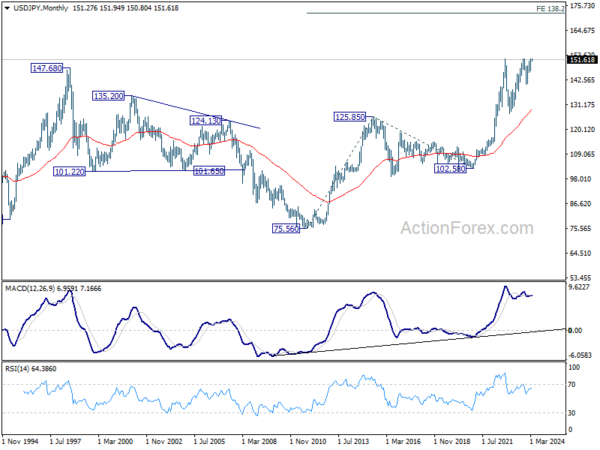Click the 1 Nov 2002 date label
The image size is (600, 450).
(x=164, y=442)
